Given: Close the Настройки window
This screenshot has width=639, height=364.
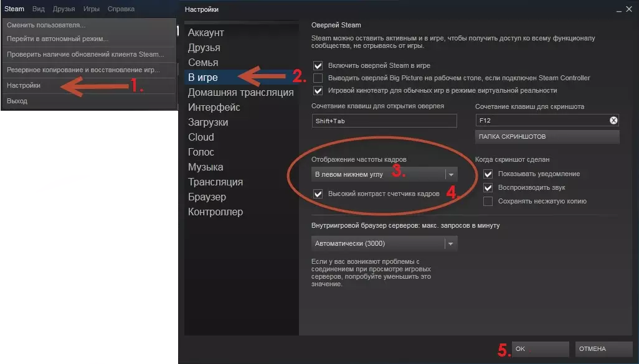Looking at the screenshot, I should pyautogui.click(x=629, y=9).
